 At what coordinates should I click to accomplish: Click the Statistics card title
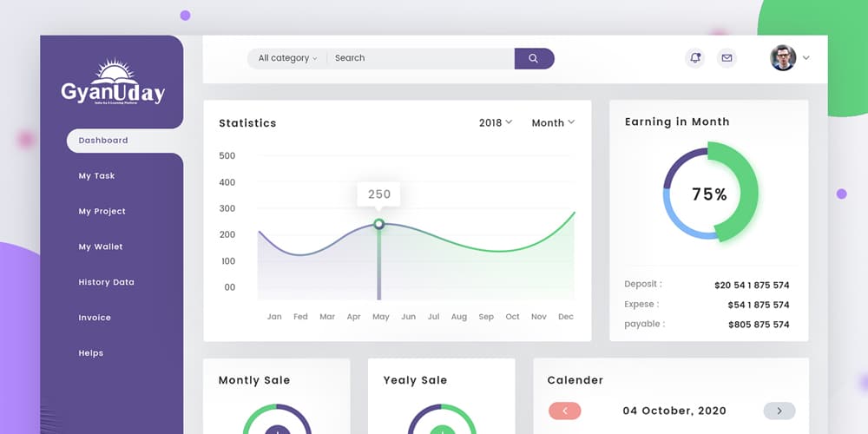coord(247,123)
